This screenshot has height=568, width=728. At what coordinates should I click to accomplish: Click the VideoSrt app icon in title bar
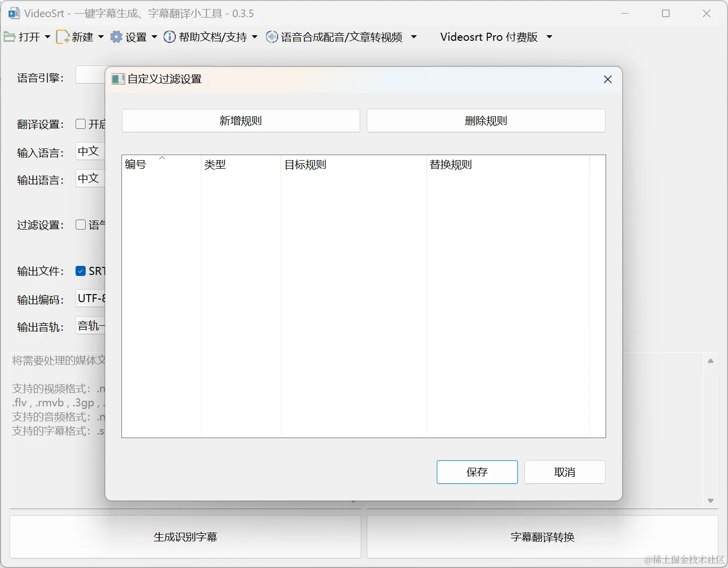(14, 13)
